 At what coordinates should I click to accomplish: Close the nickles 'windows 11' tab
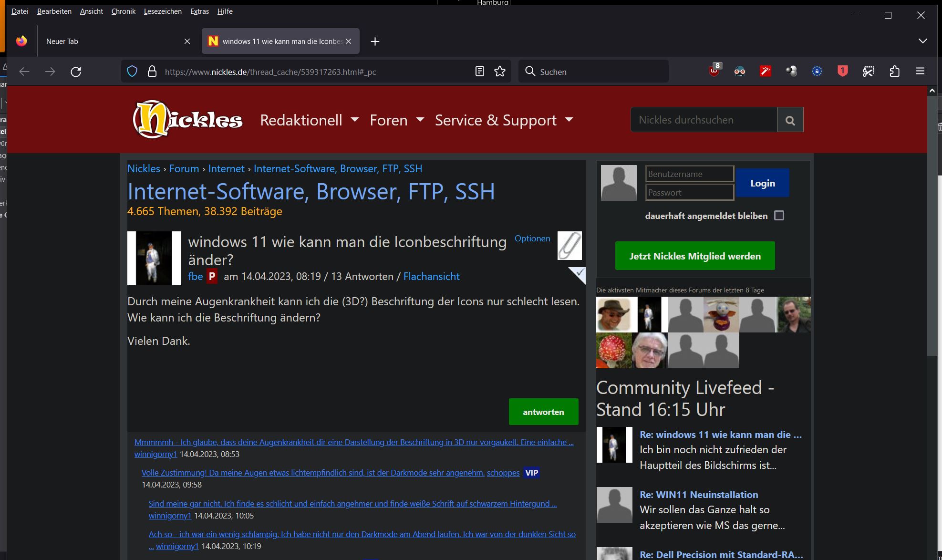click(349, 41)
